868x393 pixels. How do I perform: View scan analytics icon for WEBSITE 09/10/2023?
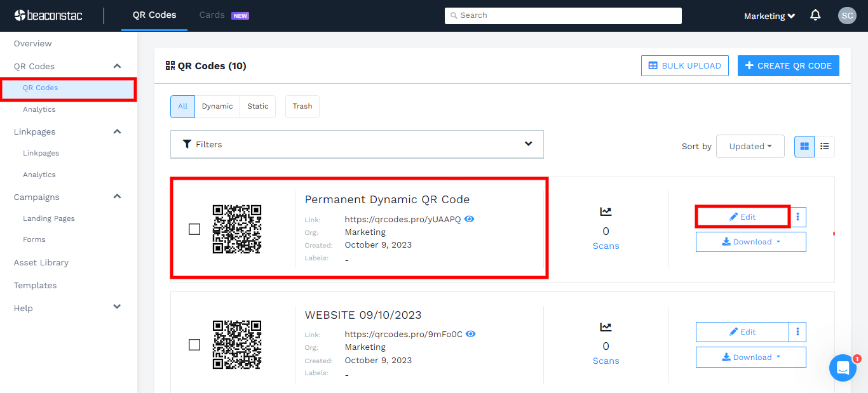coord(606,326)
